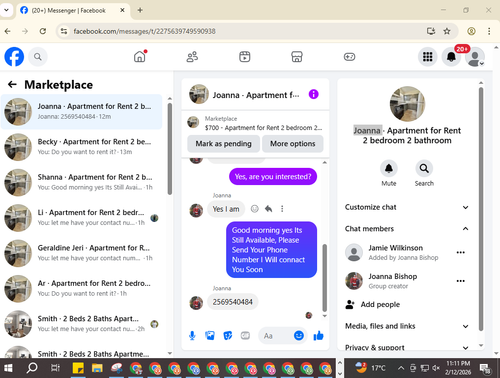500x378 pixels.
Task: Open options for member Joanna Bishop
Action: click(461, 281)
